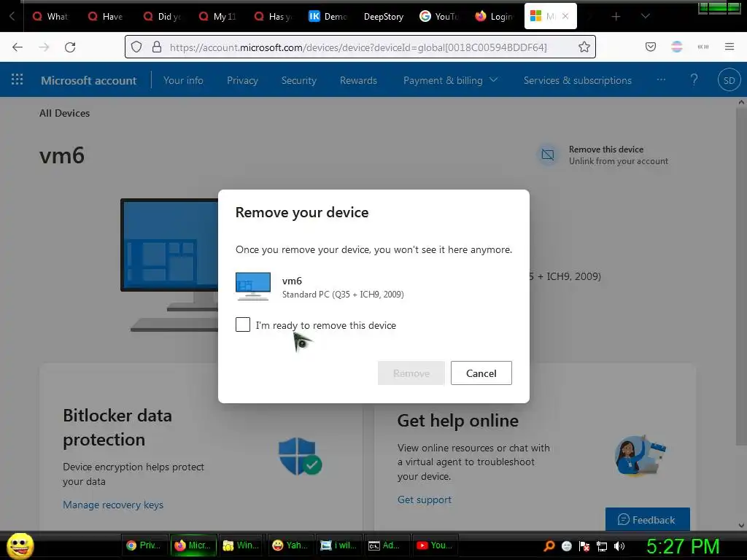Switch to You... YouTube taskbar item

[435, 545]
